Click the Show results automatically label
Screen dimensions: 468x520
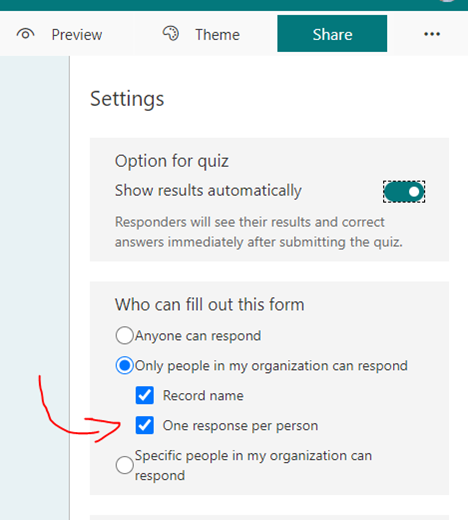208,191
